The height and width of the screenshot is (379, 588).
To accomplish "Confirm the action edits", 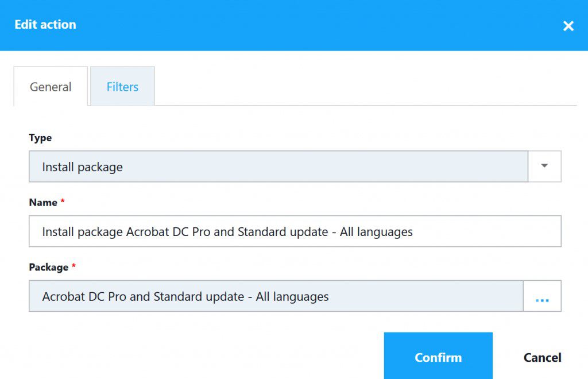I will tap(438, 357).
